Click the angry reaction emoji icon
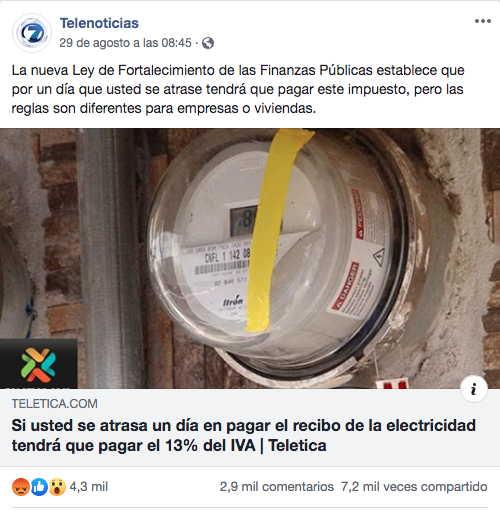The width and height of the screenshot is (500, 511). [21, 487]
